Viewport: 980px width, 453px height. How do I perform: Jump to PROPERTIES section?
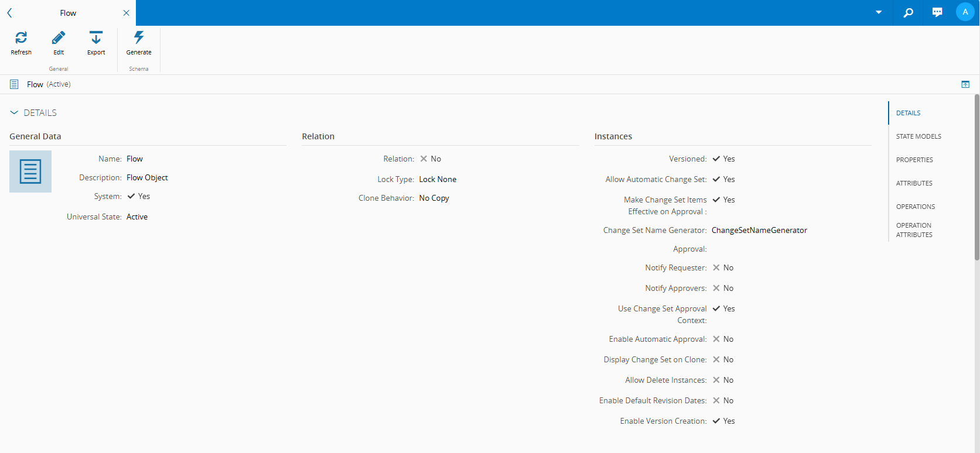pyautogui.click(x=914, y=160)
